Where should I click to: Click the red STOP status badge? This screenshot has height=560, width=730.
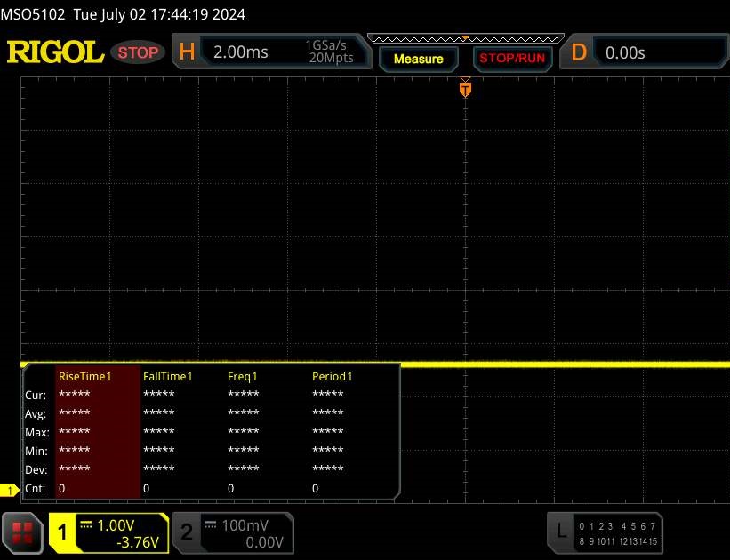[140, 52]
